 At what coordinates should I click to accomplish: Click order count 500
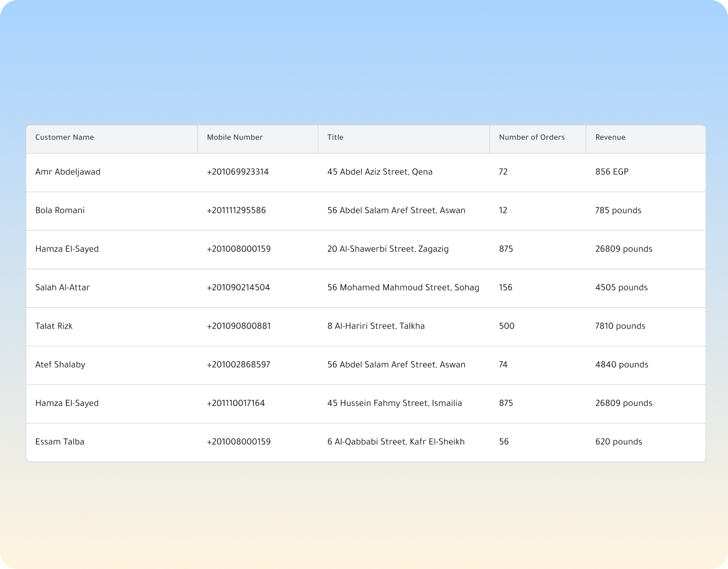pos(506,326)
